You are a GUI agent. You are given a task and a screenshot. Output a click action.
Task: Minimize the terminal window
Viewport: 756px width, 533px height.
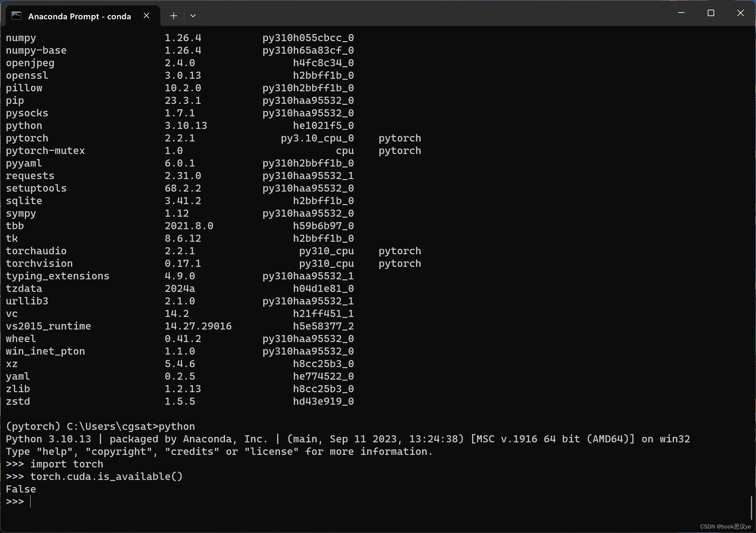tap(681, 13)
